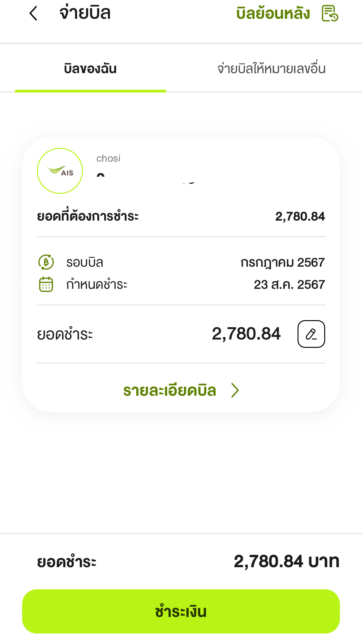Tap the กำหนดชำระ label
362x644 pixels.
pos(97,285)
